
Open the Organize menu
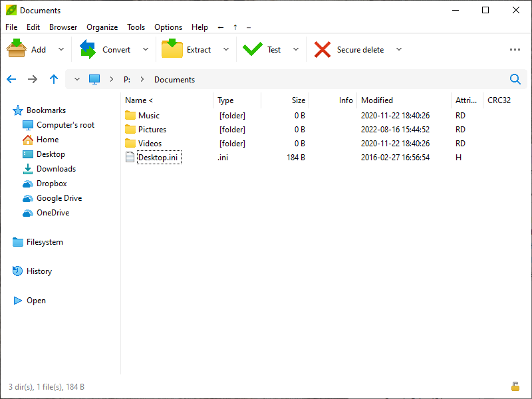(x=102, y=27)
